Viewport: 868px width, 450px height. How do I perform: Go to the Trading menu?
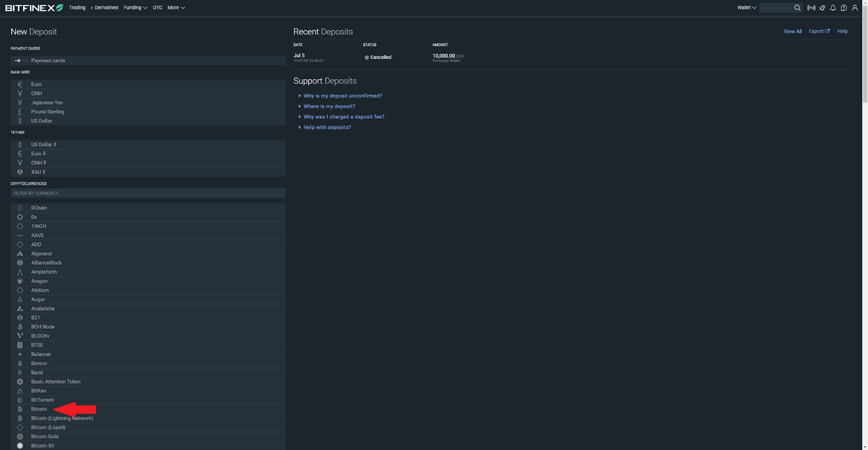coord(77,8)
